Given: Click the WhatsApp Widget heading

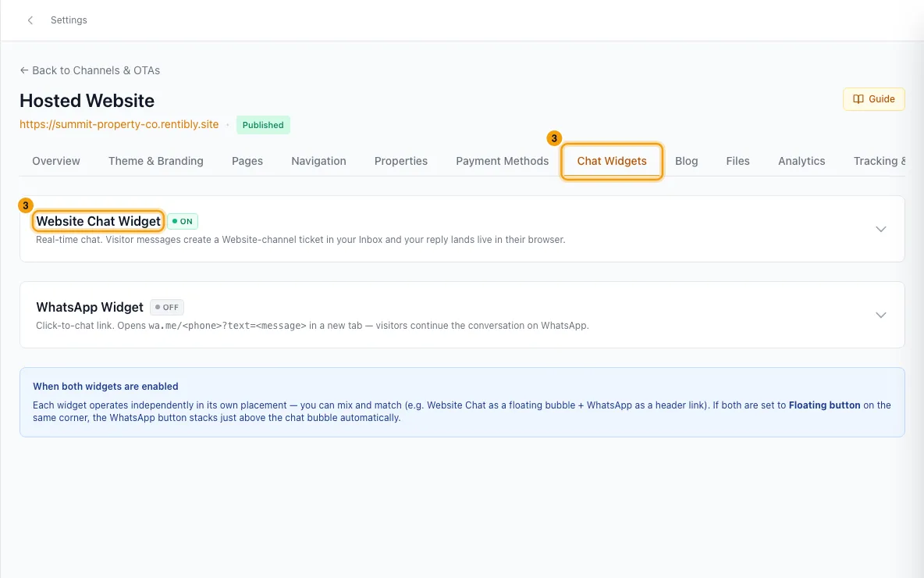Looking at the screenshot, I should pyautogui.click(x=90, y=307).
